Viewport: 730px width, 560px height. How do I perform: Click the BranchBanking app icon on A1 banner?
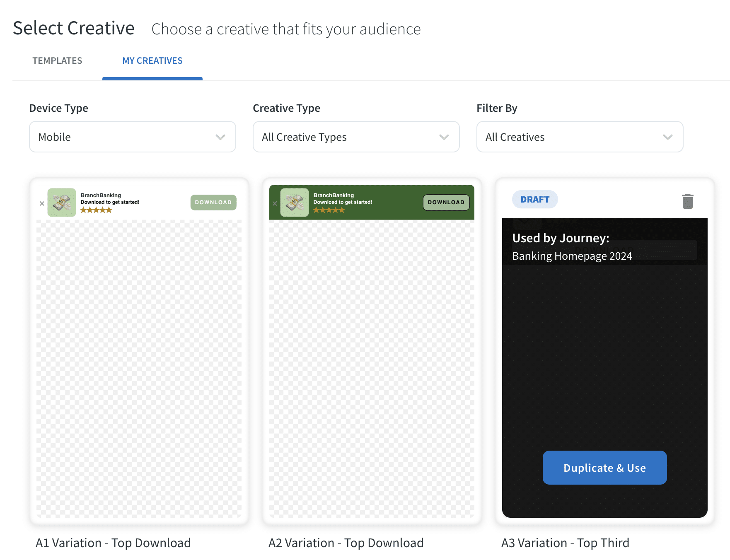(x=61, y=203)
